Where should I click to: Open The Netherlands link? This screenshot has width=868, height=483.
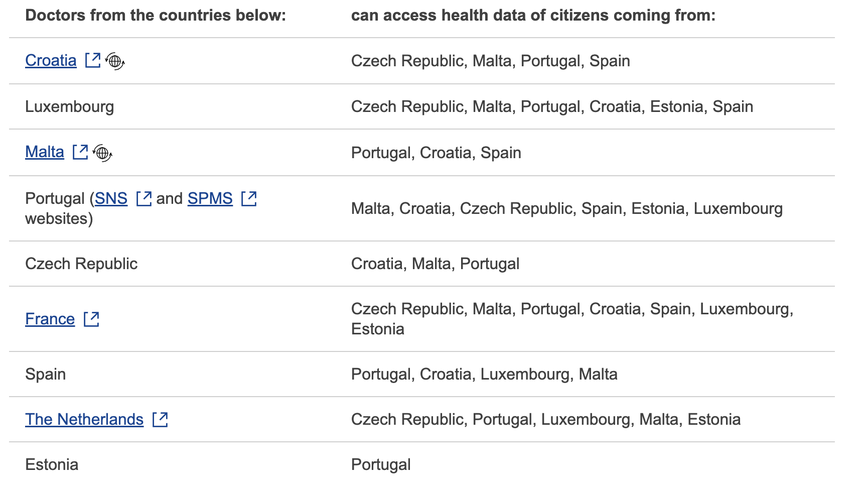pos(84,420)
